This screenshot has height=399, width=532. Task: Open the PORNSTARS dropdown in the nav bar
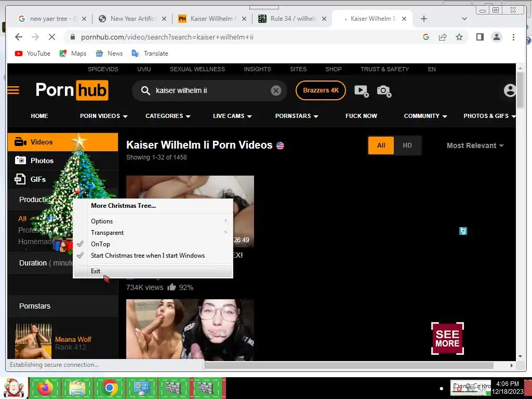click(x=297, y=116)
